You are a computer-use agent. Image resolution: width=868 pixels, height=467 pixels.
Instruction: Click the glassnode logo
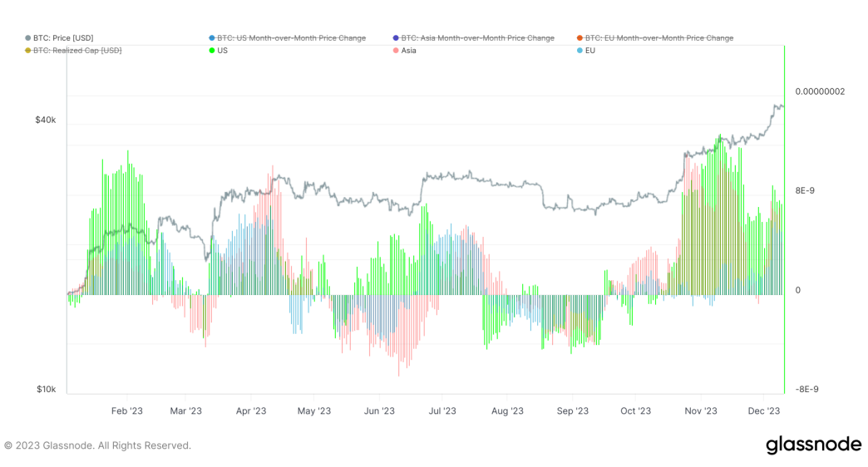(813, 445)
